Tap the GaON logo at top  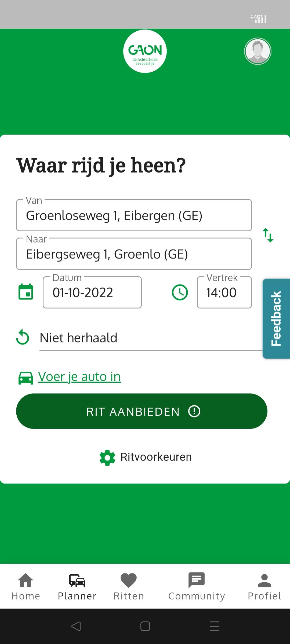pos(145,51)
